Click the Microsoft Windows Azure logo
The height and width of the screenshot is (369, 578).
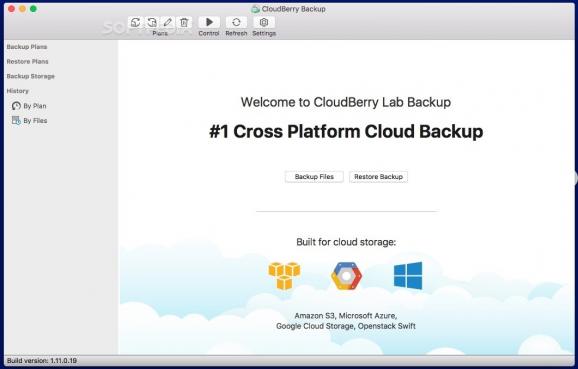[408, 276]
